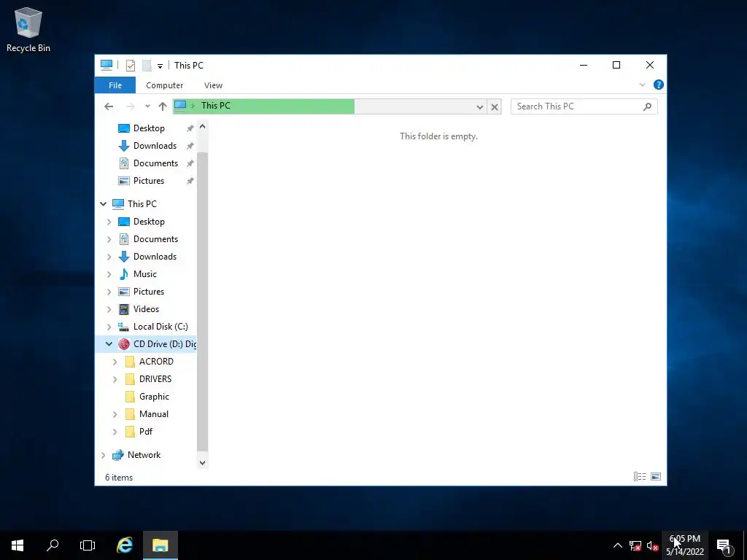Screen dimensions: 747x560
Task: Expand Desktop under This PC
Action: pos(109,222)
